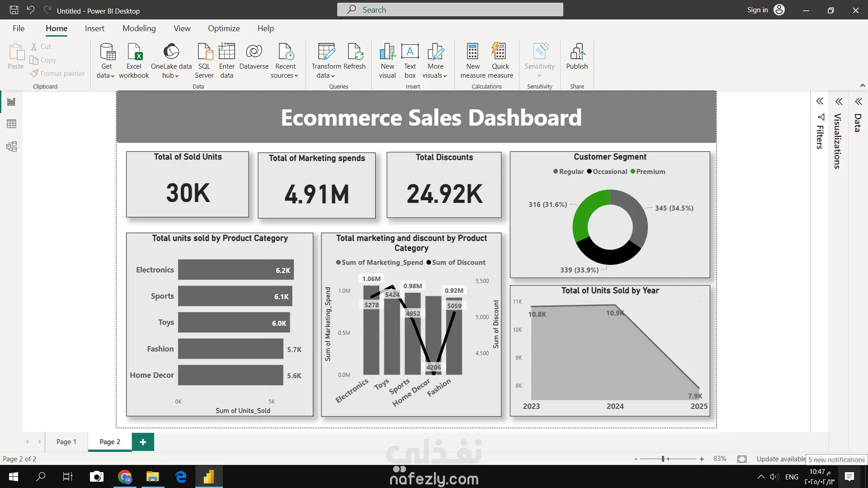Collapse the ribbon with chevron
The width and height of the screenshot is (868, 488).
(x=862, y=85)
